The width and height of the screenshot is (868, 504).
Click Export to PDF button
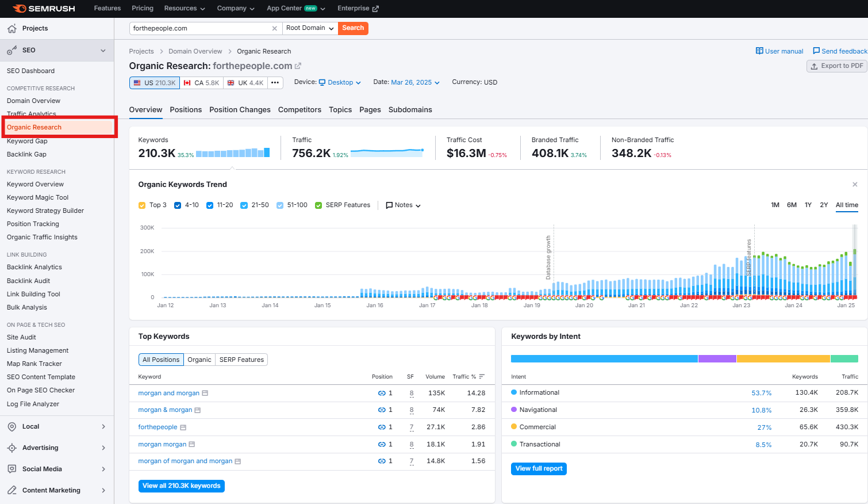point(836,66)
